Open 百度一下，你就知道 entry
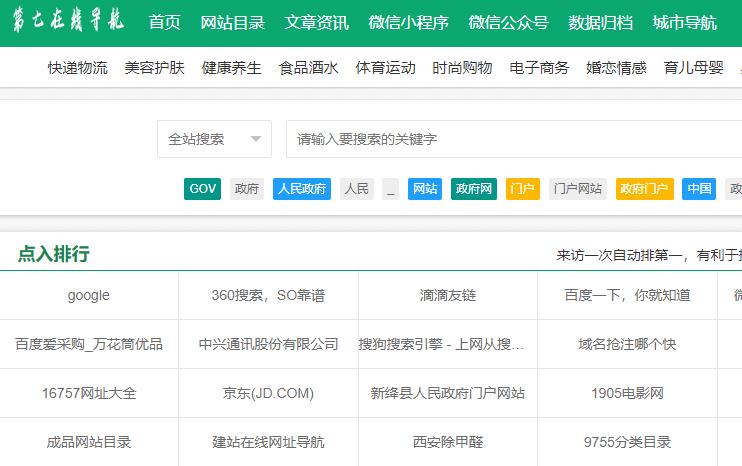Viewport: 742px width, 466px height. (627, 295)
